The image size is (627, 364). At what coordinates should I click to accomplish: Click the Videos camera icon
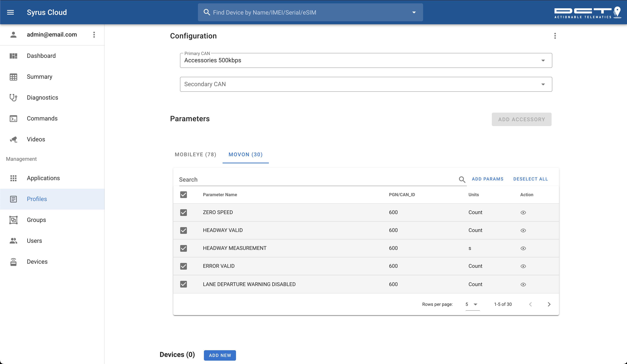pyautogui.click(x=13, y=139)
